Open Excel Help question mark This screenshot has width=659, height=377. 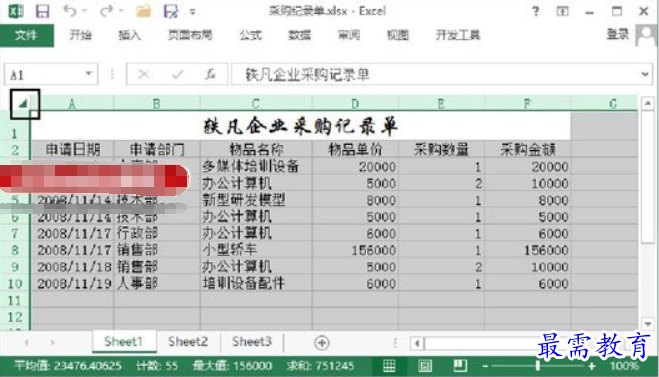tap(536, 11)
